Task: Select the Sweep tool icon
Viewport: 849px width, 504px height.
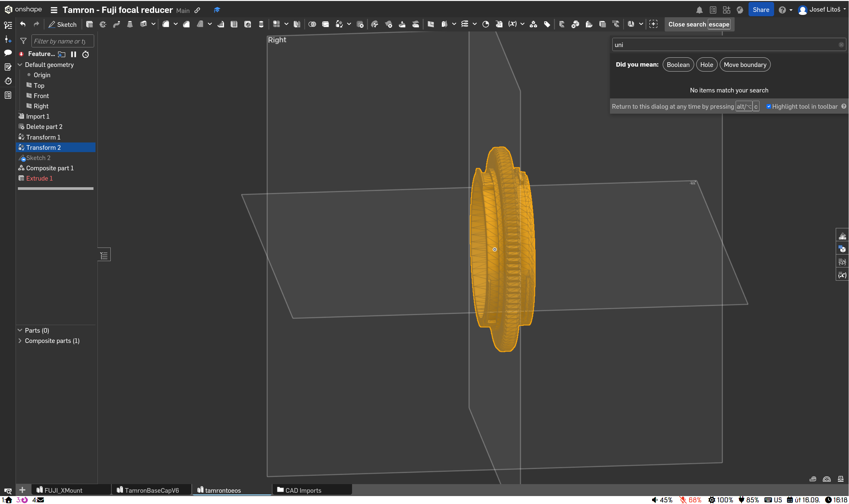Action: (x=117, y=24)
